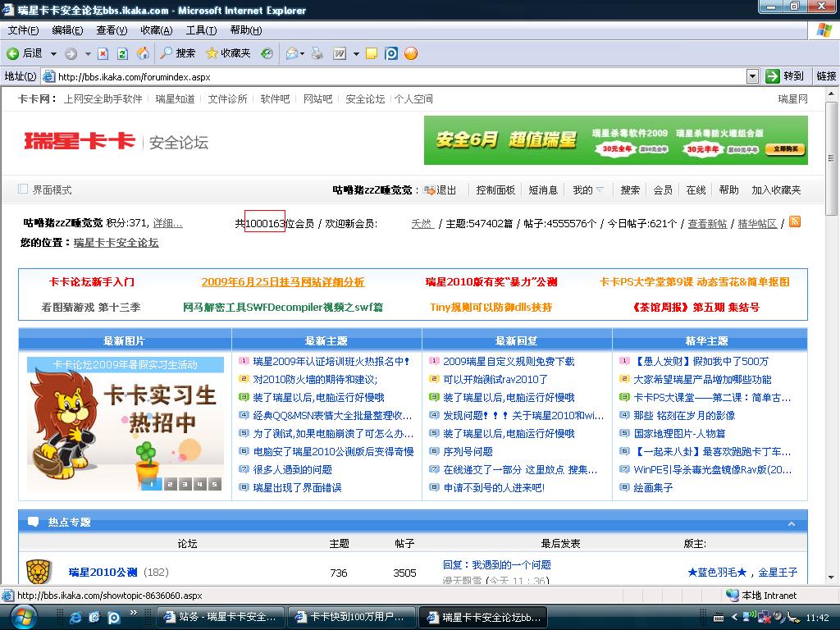Open 国家地理图片-人物篇 topic

(679, 433)
